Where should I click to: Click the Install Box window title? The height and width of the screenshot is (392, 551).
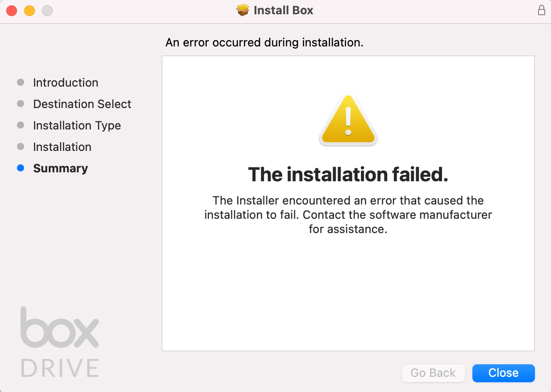pyautogui.click(x=284, y=10)
